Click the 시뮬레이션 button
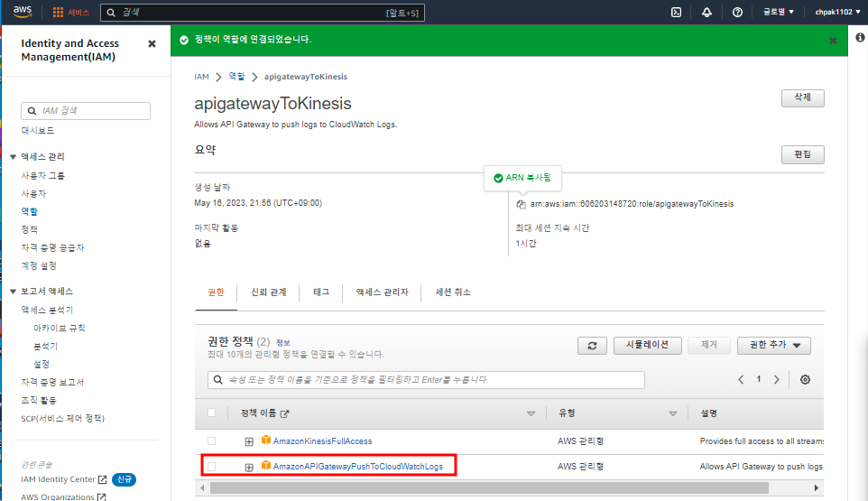Image resolution: width=868 pixels, height=501 pixels. 648,346
